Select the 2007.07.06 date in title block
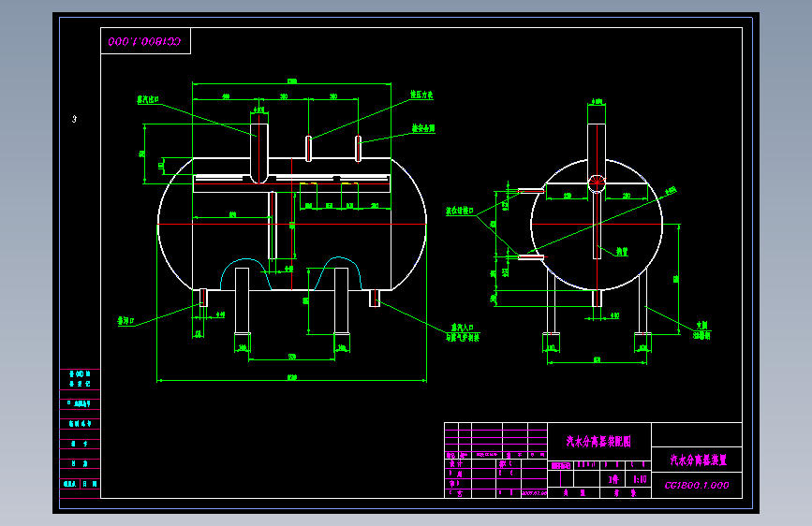The image size is (812, 526). (534, 493)
